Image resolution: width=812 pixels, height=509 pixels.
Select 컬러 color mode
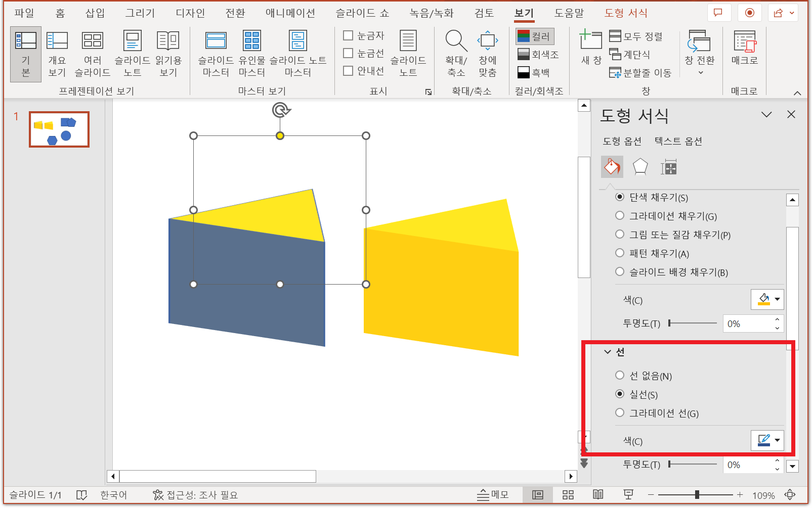tap(535, 36)
